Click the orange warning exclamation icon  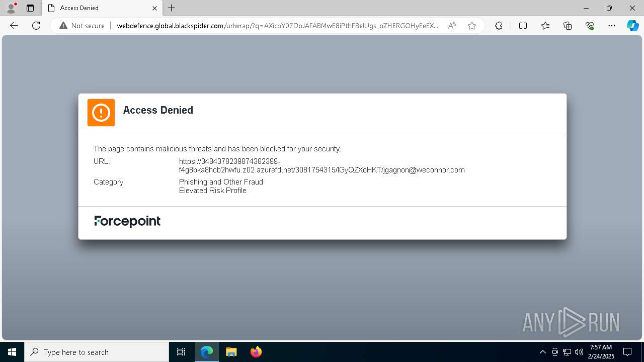coord(101,113)
